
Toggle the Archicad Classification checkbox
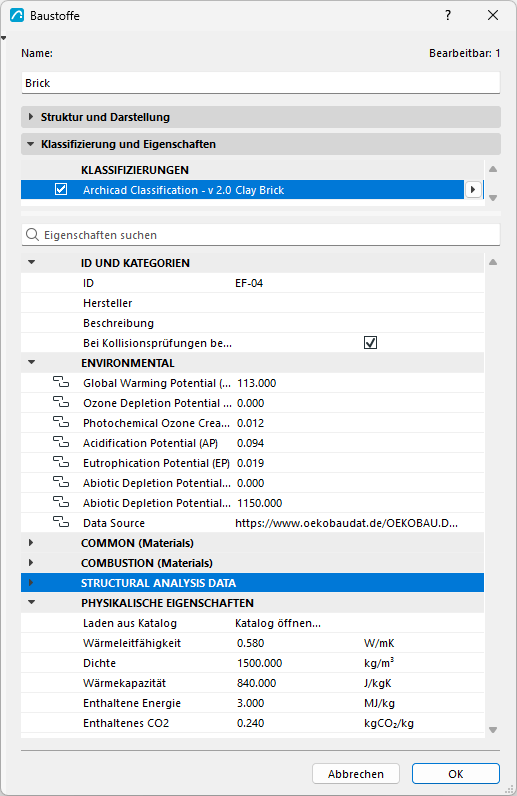tap(61, 189)
